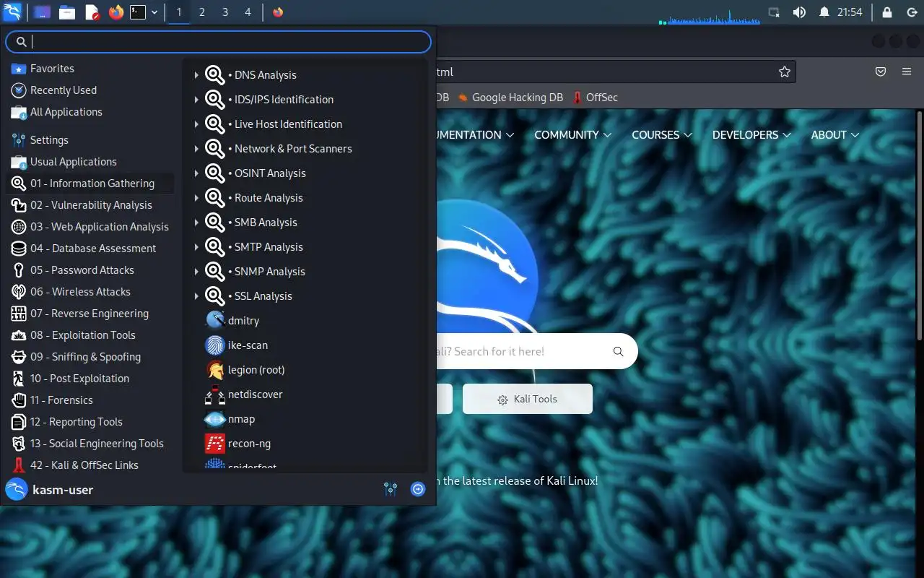The height and width of the screenshot is (578, 924).
Task: Switch to workspace 2
Action: pos(202,12)
